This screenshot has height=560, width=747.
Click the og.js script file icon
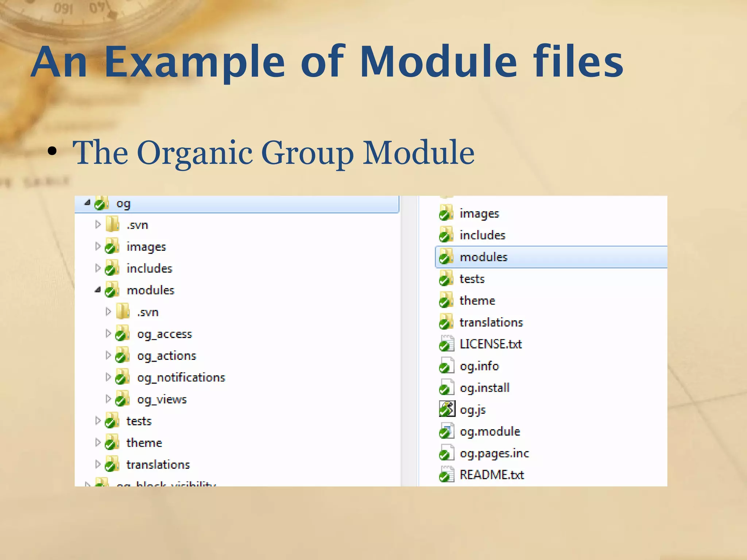(x=447, y=409)
